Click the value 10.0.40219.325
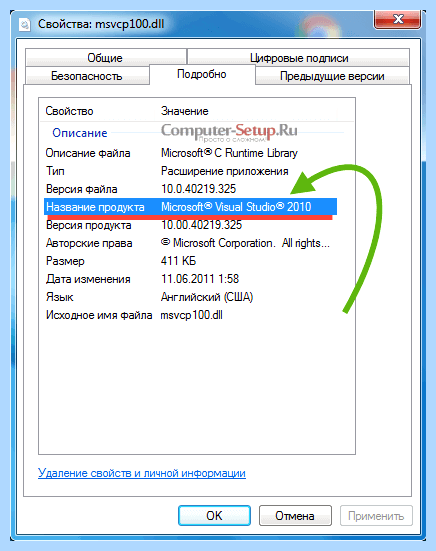Viewport: 436px width, 551px height. pyautogui.click(x=199, y=189)
